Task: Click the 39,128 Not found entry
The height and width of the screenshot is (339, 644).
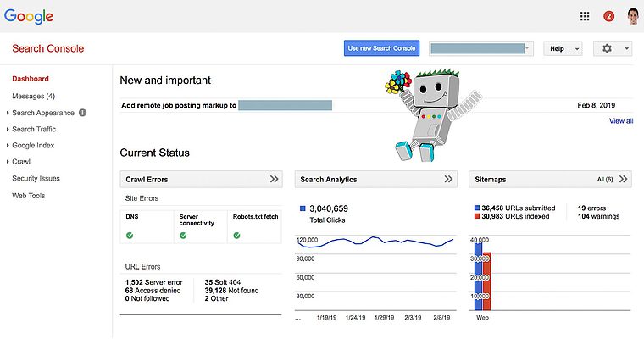Action: coord(231,291)
